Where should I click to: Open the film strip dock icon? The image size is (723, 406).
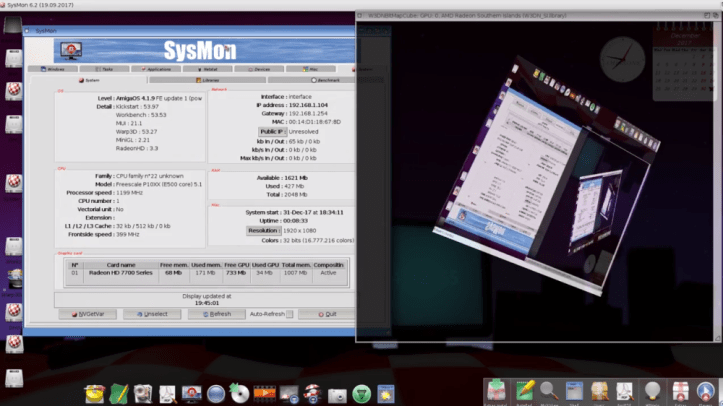(265, 394)
